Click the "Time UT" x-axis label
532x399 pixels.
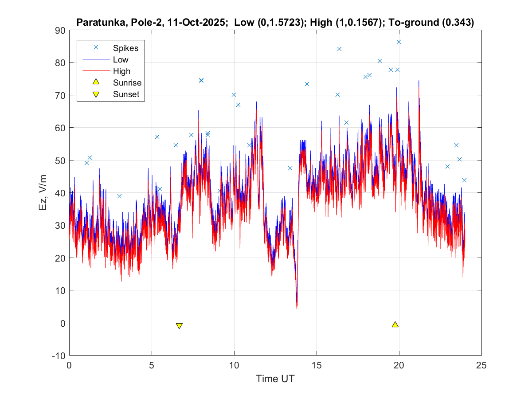click(x=275, y=379)
